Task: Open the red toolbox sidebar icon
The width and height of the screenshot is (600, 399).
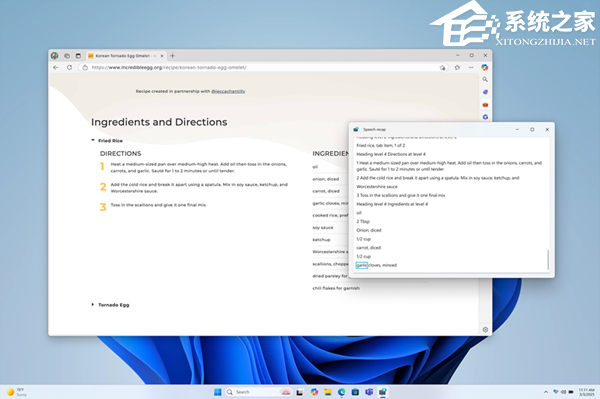Action: point(485,104)
